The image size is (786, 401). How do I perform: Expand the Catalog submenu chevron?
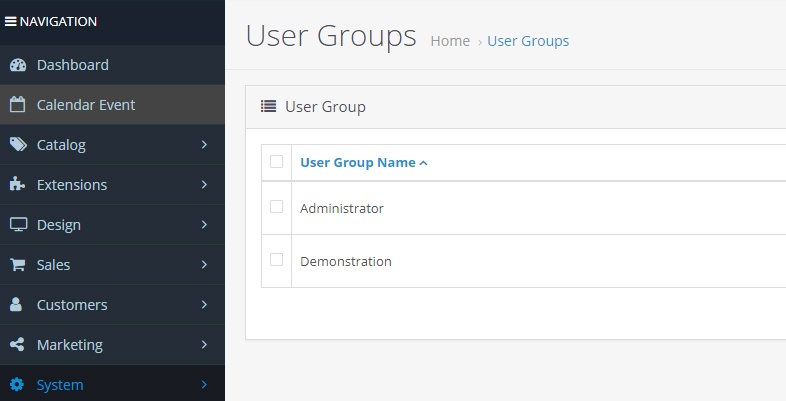click(204, 145)
